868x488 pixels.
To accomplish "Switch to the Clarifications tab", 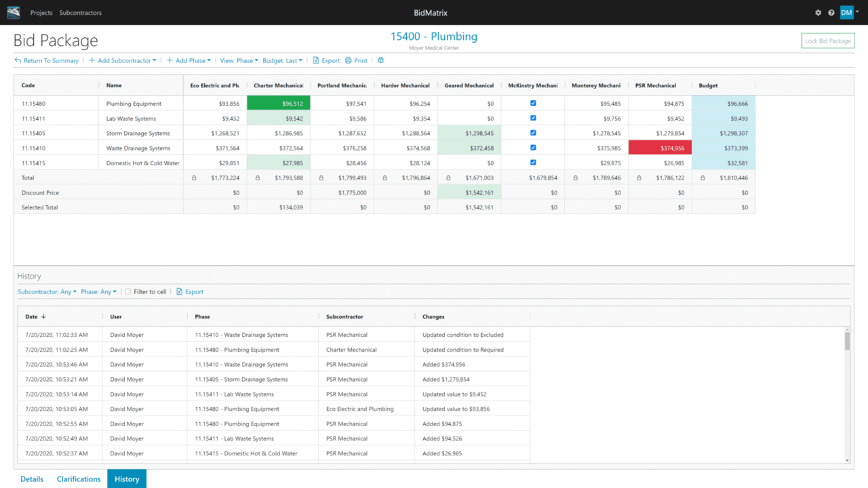I will 79,479.
